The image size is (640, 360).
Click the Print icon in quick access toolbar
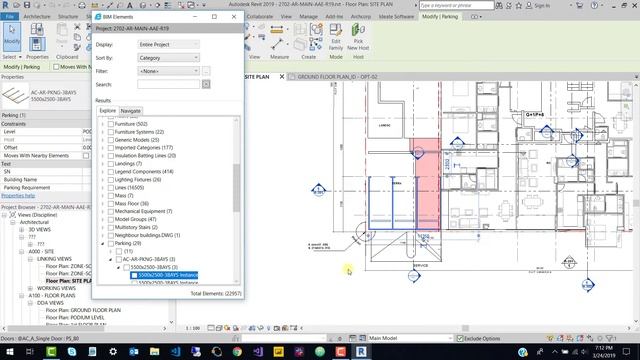[82, 5]
